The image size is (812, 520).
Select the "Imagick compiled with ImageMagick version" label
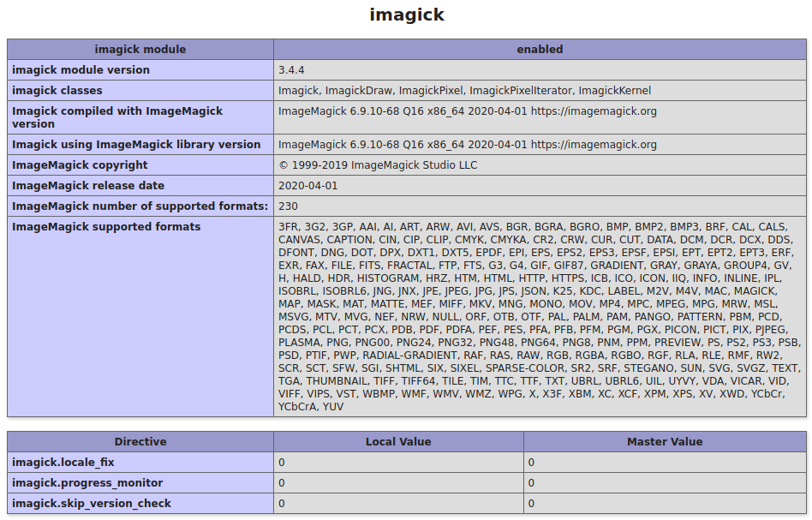pos(117,117)
